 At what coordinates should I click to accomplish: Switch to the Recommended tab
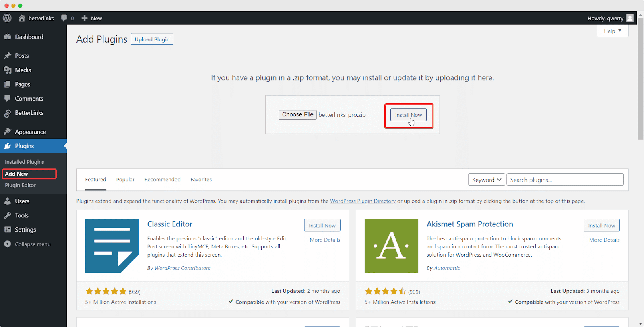pyautogui.click(x=163, y=180)
